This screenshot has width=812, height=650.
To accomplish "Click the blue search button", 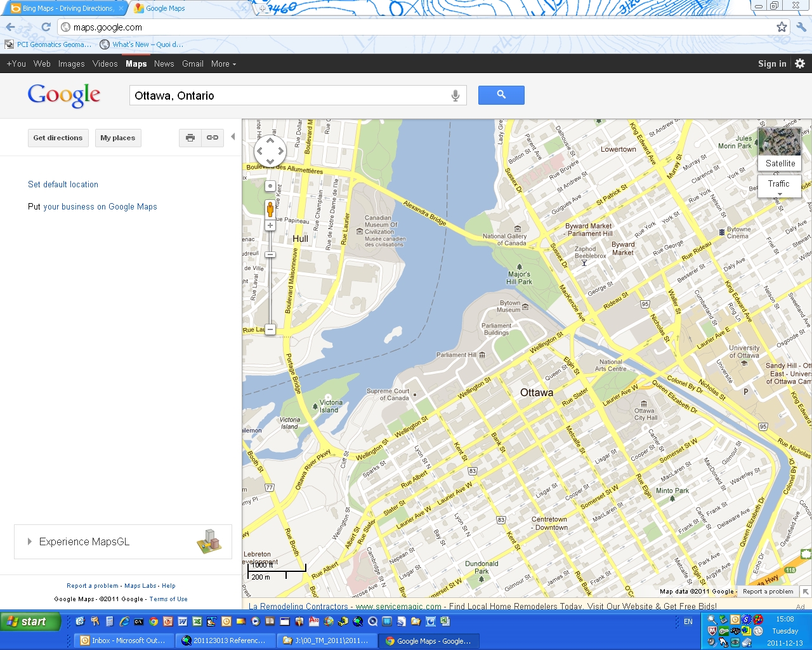I will (x=501, y=95).
